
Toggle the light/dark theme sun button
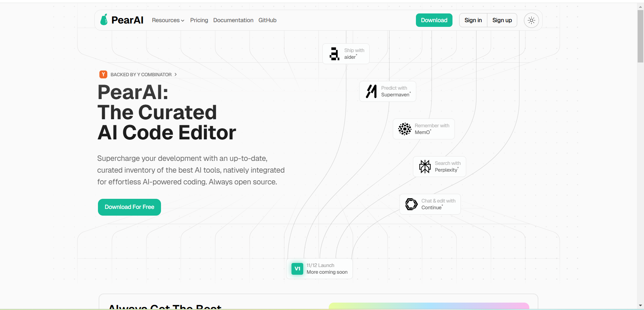pos(531,20)
